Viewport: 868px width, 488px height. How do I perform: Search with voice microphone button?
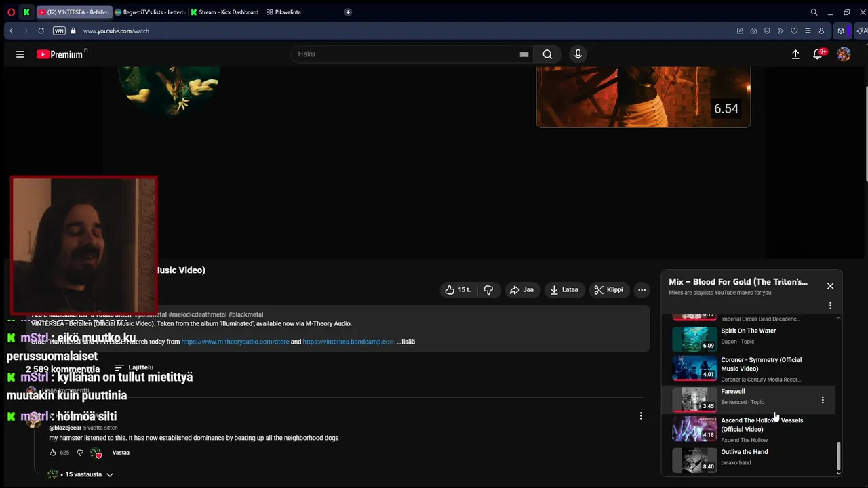(578, 54)
